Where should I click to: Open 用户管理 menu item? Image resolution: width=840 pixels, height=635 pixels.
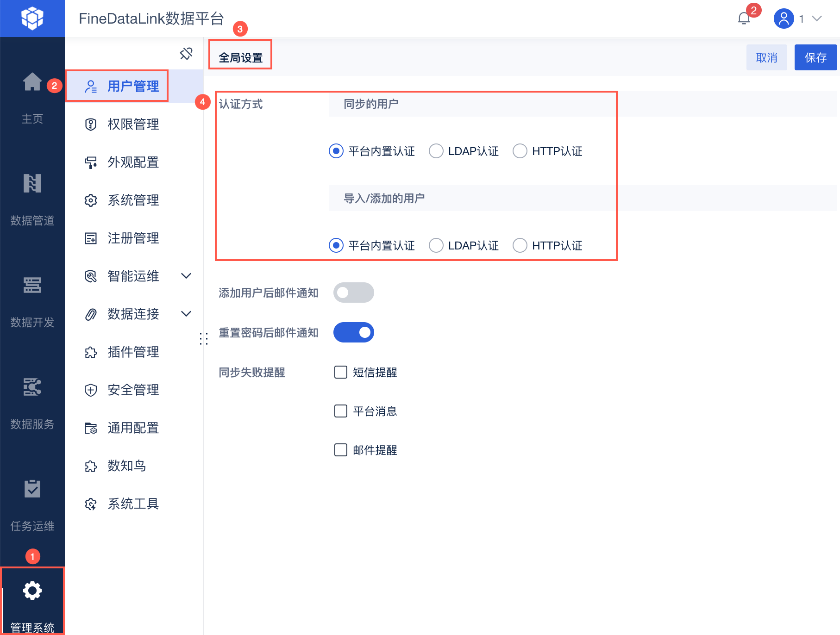134,87
